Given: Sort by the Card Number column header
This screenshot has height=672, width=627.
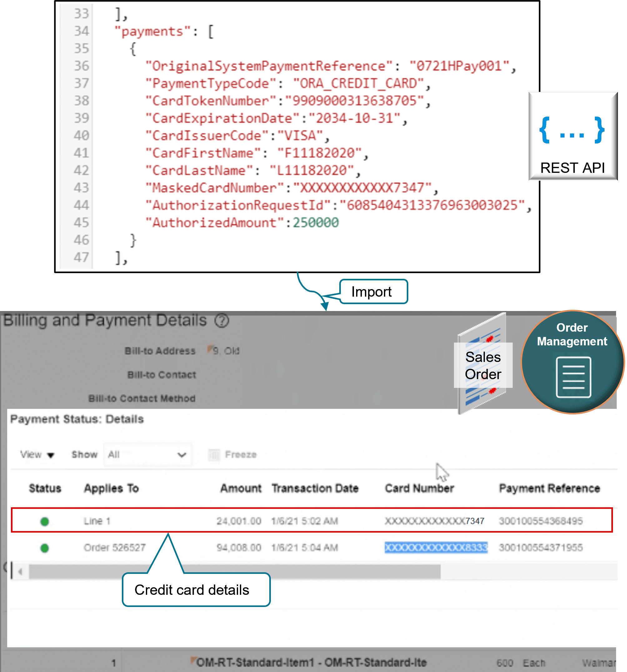Looking at the screenshot, I should 419,489.
